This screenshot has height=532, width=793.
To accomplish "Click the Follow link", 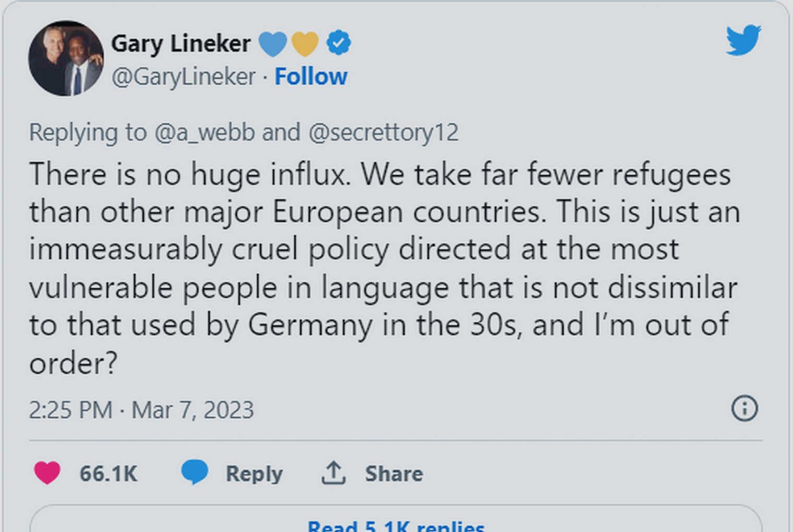I will [310, 76].
